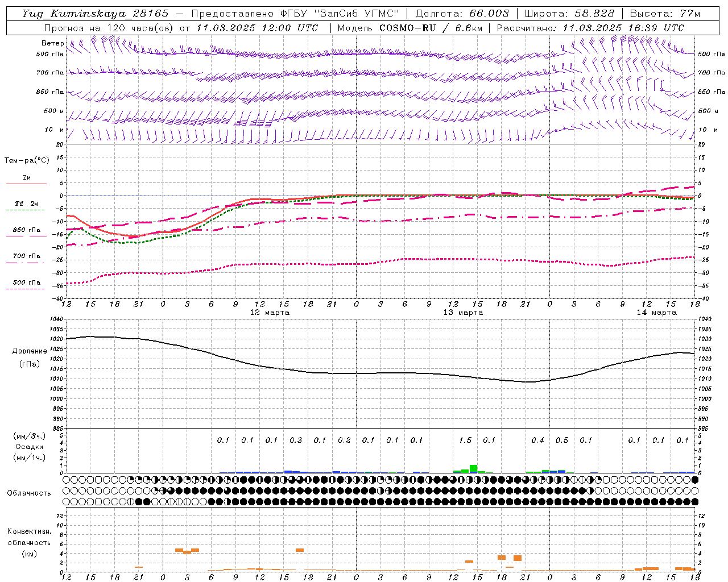Click the 0.4 precipitation value
The image size is (728, 582).
[x=537, y=440]
